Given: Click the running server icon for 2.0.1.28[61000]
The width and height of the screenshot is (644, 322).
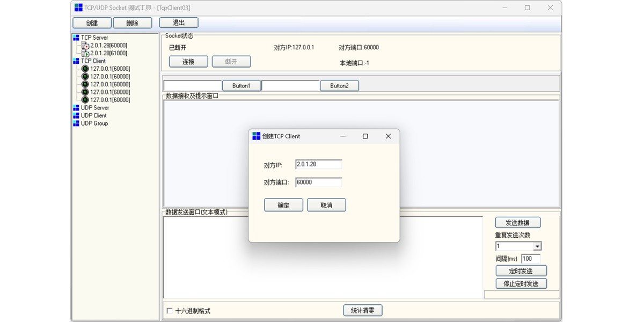Looking at the screenshot, I should (x=85, y=53).
